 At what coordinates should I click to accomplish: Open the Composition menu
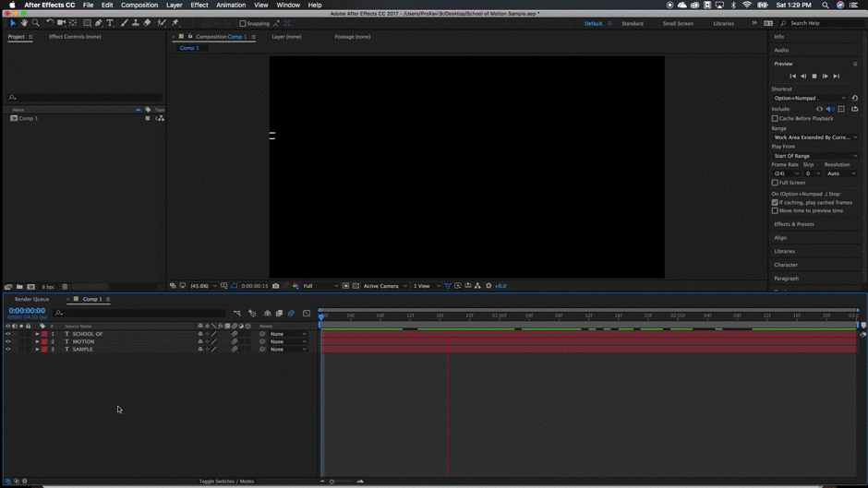(x=139, y=6)
